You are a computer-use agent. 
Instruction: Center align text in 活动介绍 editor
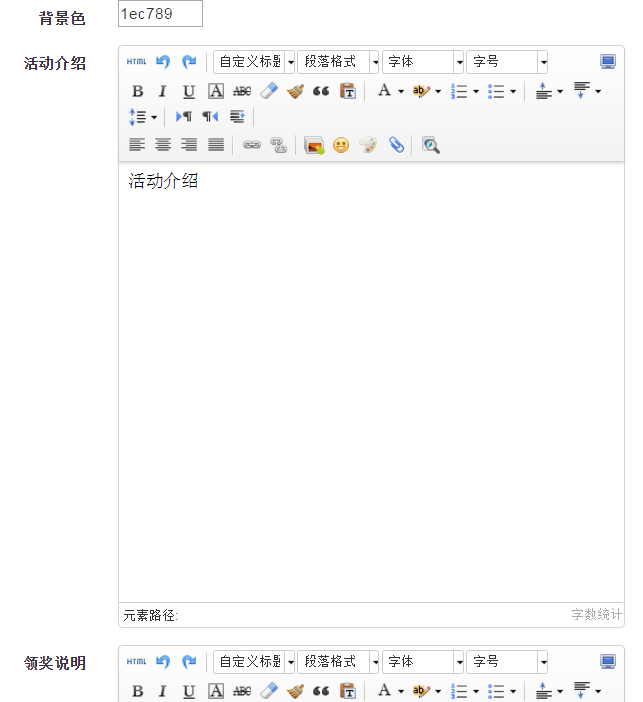click(x=163, y=145)
